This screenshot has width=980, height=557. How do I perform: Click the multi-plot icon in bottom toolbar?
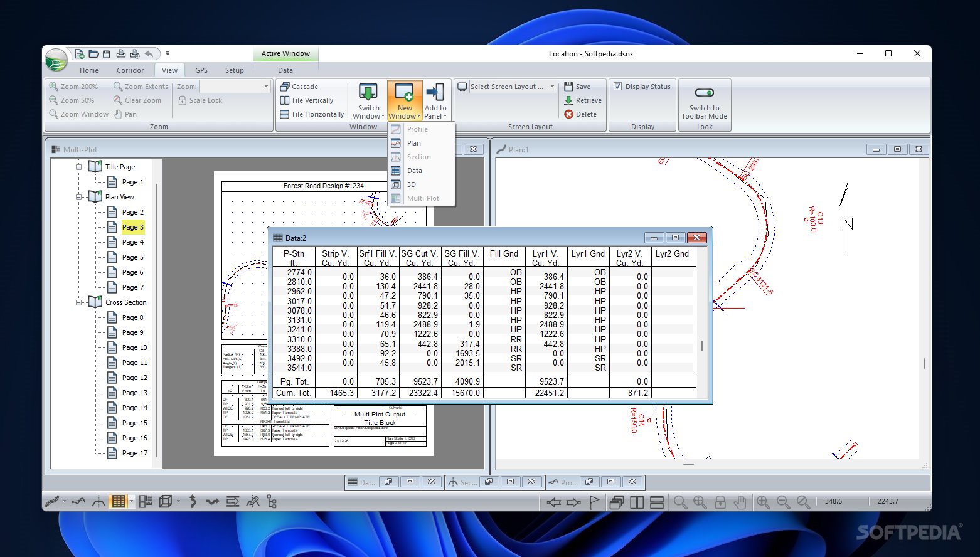pyautogui.click(x=146, y=501)
